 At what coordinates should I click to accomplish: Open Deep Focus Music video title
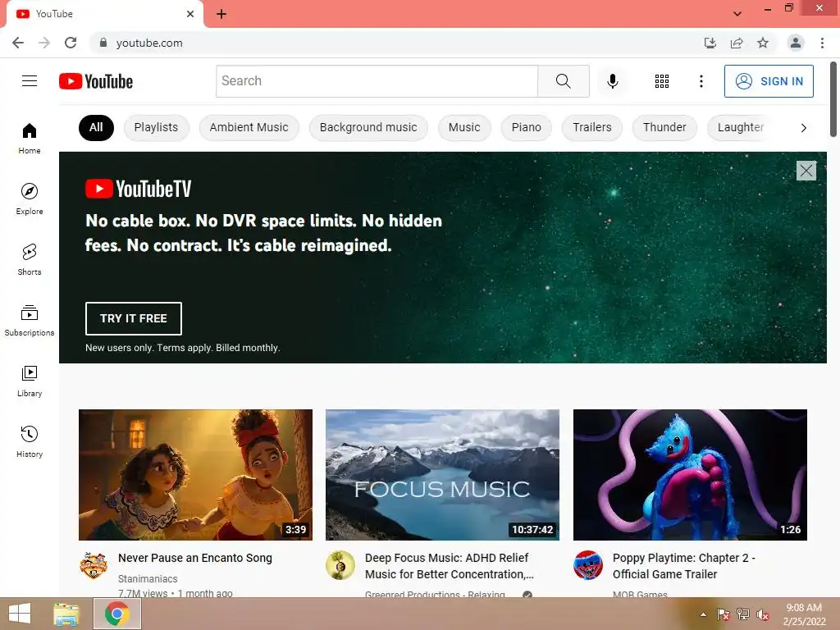449,566
